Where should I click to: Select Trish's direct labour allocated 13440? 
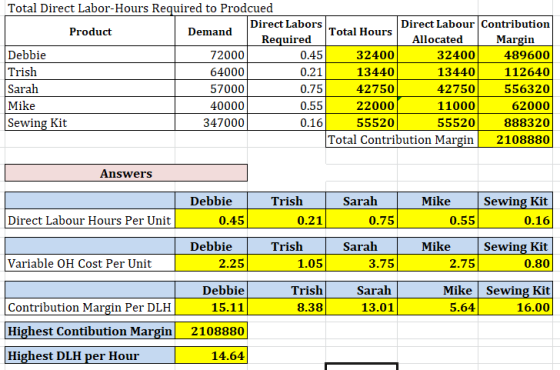438,71
